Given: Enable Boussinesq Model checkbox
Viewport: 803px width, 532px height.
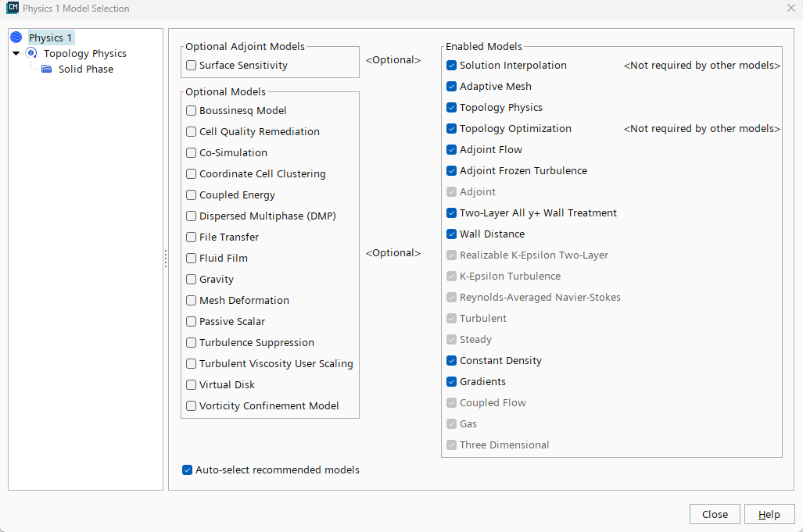Looking at the screenshot, I should coord(191,110).
